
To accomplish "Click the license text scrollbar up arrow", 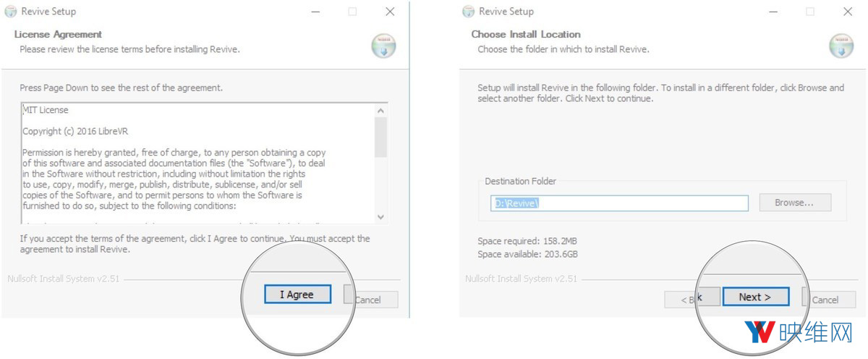I will pos(381,111).
